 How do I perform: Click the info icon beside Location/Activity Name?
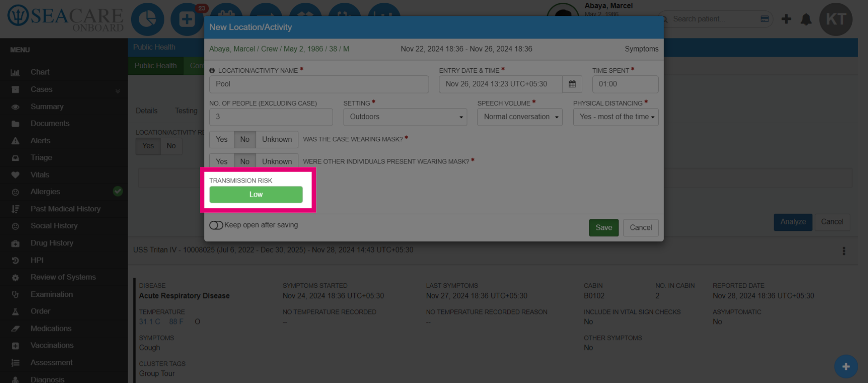pos(212,70)
